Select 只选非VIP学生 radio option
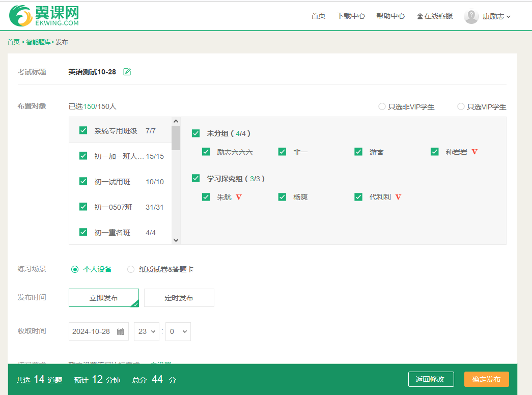The image size is (532, 395). [x=382, y=106]
